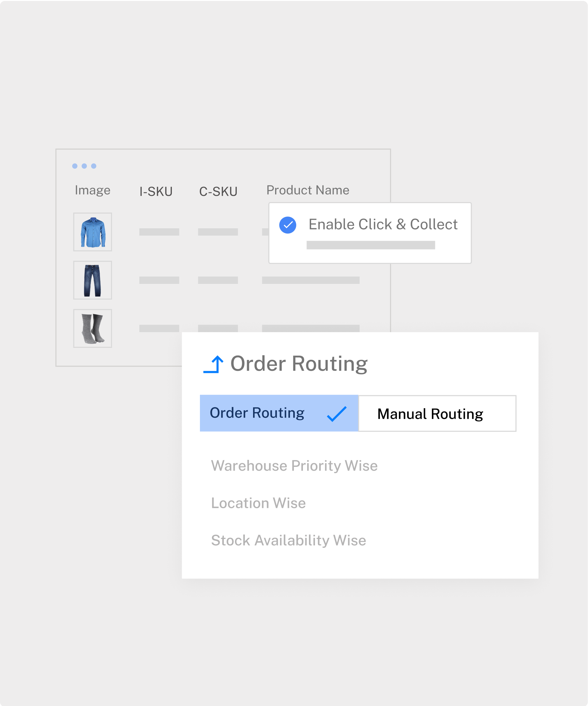588x706 pixels.
Task: Click the Order Routing panel heading
Action: (299, 364)
